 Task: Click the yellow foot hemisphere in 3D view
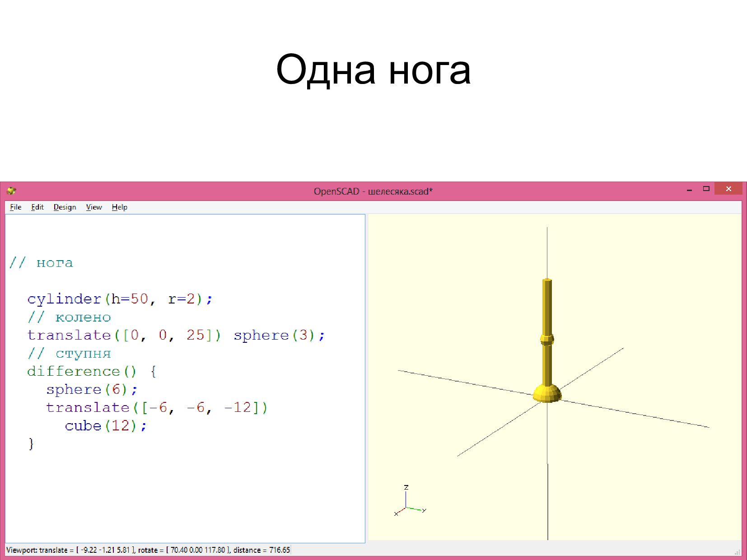pyautogui.click(x=547, y=393)
